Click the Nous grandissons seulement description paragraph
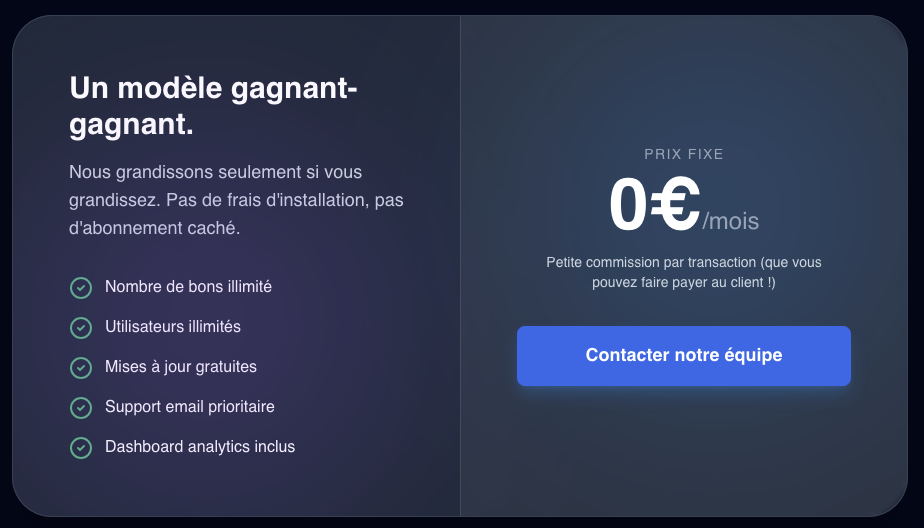Viewport: 924px width, 528px height. point(236,200)
